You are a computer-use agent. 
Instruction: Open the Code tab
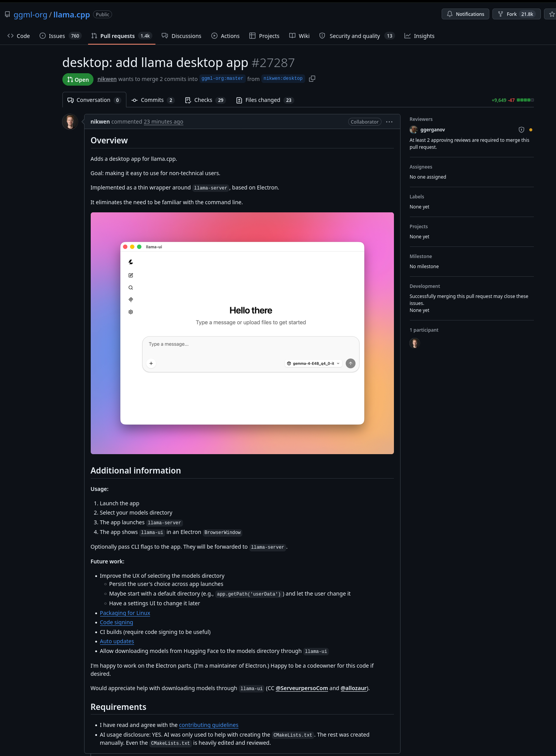19,36
